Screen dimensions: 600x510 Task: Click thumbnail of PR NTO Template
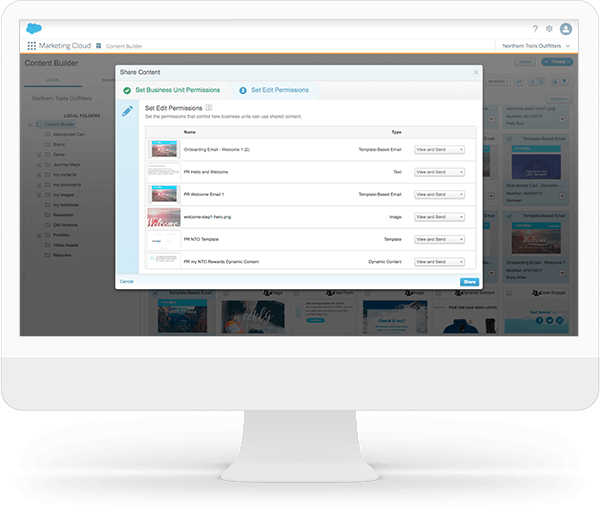coord(164,240)
